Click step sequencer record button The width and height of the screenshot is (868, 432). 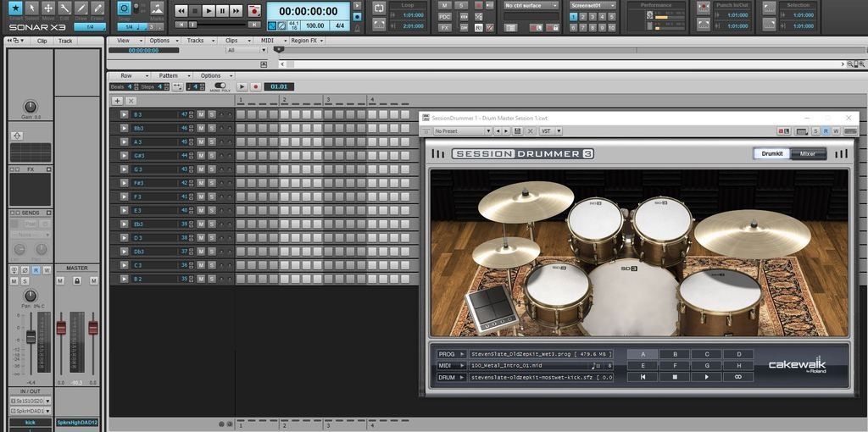(254, 86)
